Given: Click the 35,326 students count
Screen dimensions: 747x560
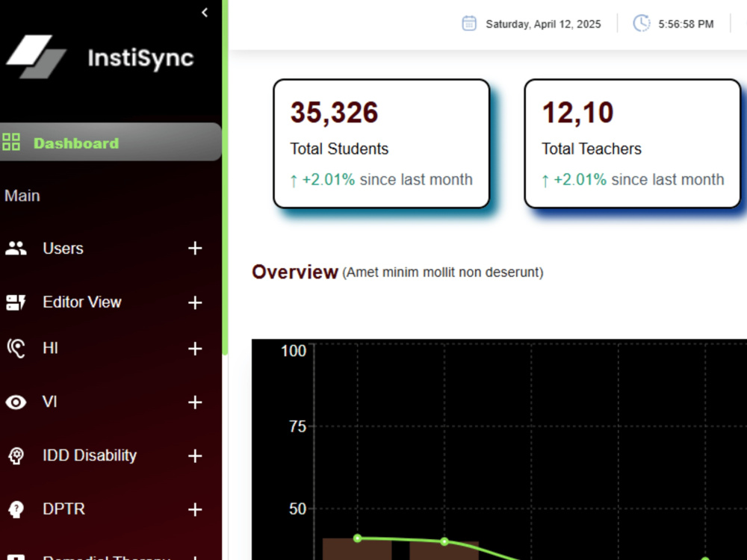Looking at the screenshot, I should point(334,113).
